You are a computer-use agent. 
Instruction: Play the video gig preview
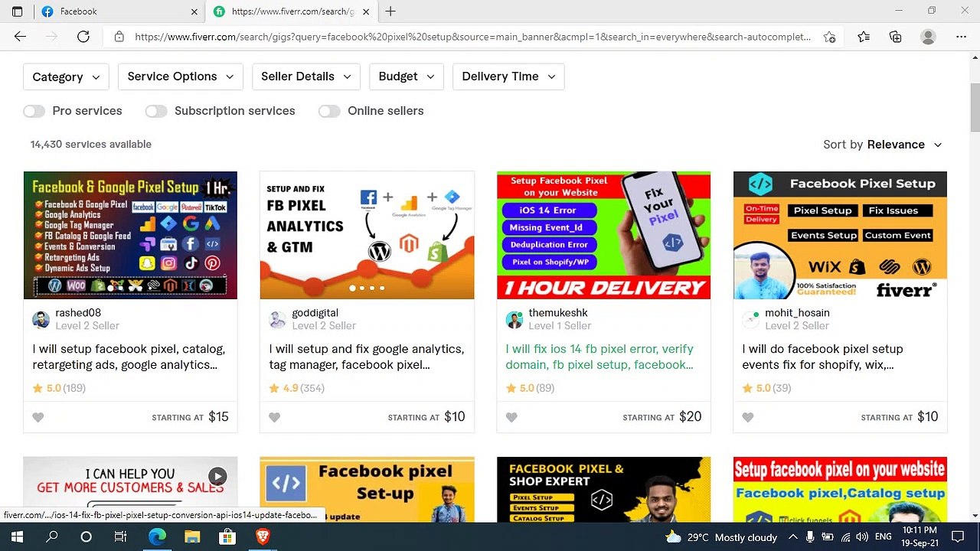[217, 477]
